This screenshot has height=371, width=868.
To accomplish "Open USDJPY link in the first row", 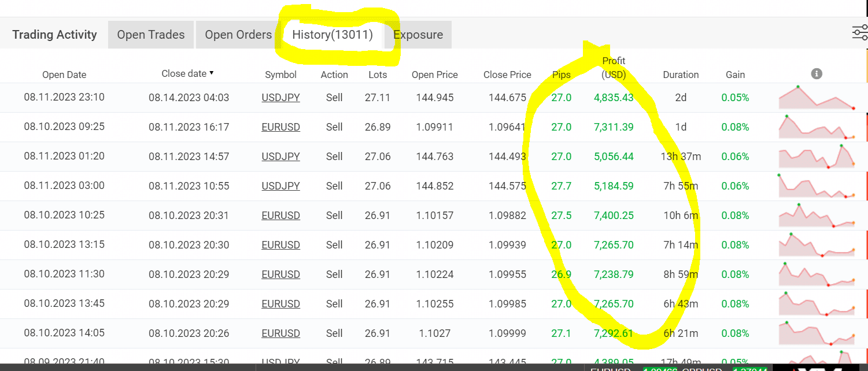I will tap(280, 98).
